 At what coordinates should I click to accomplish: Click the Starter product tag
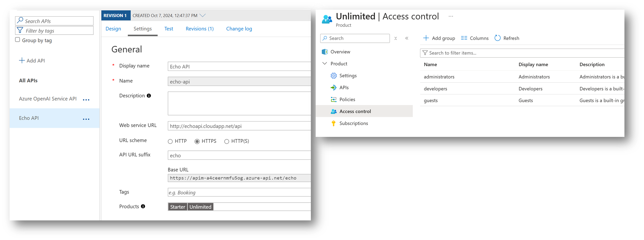point(178,207)
